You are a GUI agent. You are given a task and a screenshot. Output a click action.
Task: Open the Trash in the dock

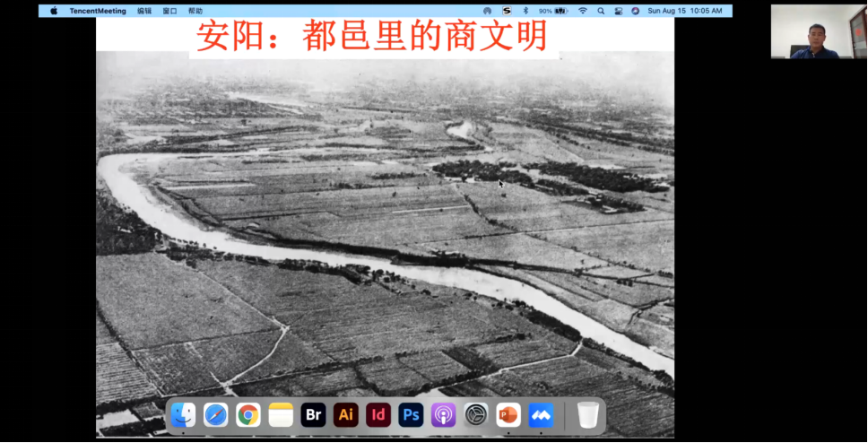point(588,415)
